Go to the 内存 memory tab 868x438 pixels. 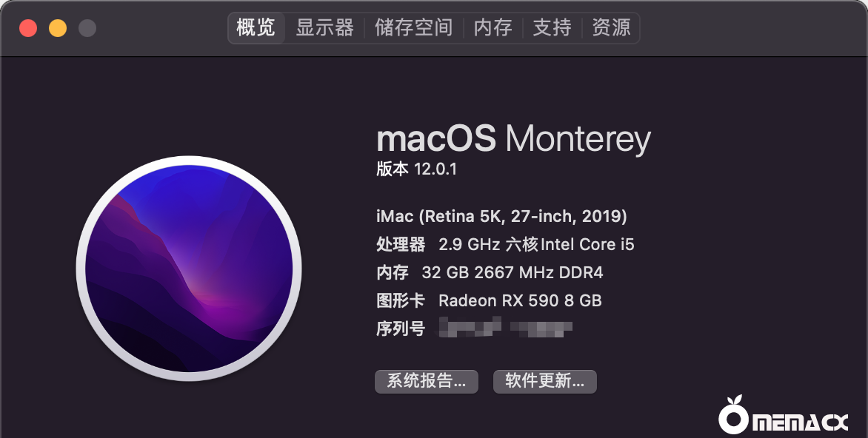pos(493,28)
